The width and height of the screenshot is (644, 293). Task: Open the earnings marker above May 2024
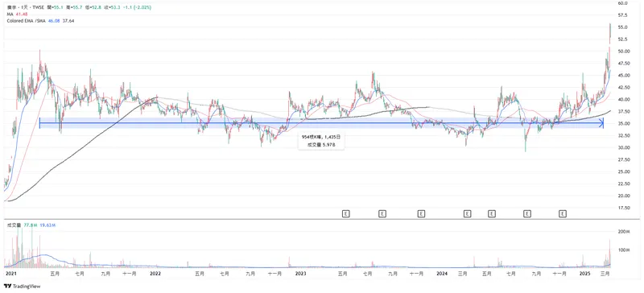pyautogui.click(x=492, y=213)
